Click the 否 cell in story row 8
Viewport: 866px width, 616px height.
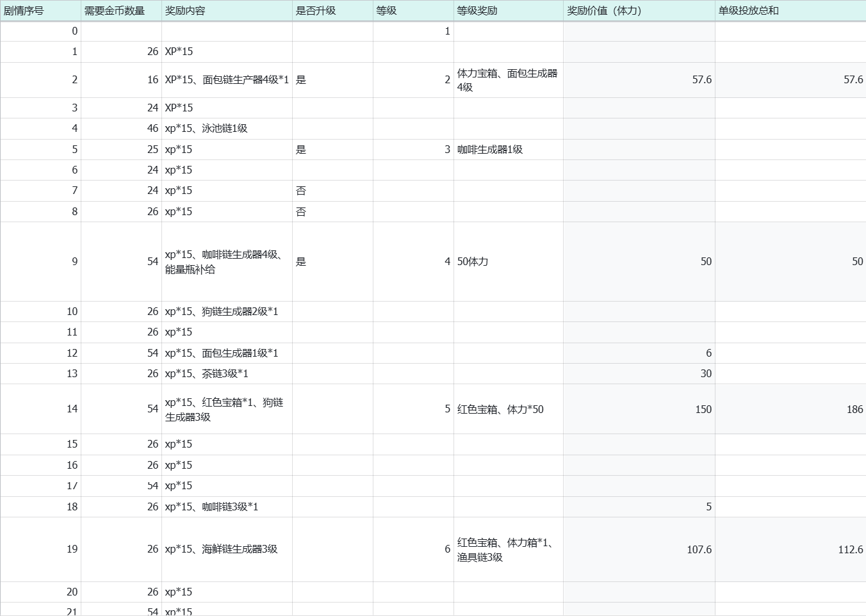332,212
